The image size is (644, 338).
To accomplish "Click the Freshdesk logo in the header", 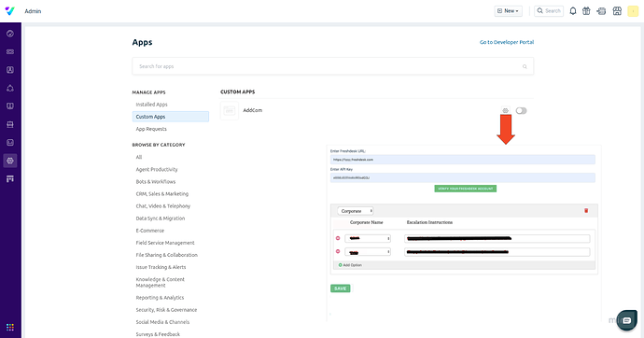I will [x=10, y=11].
